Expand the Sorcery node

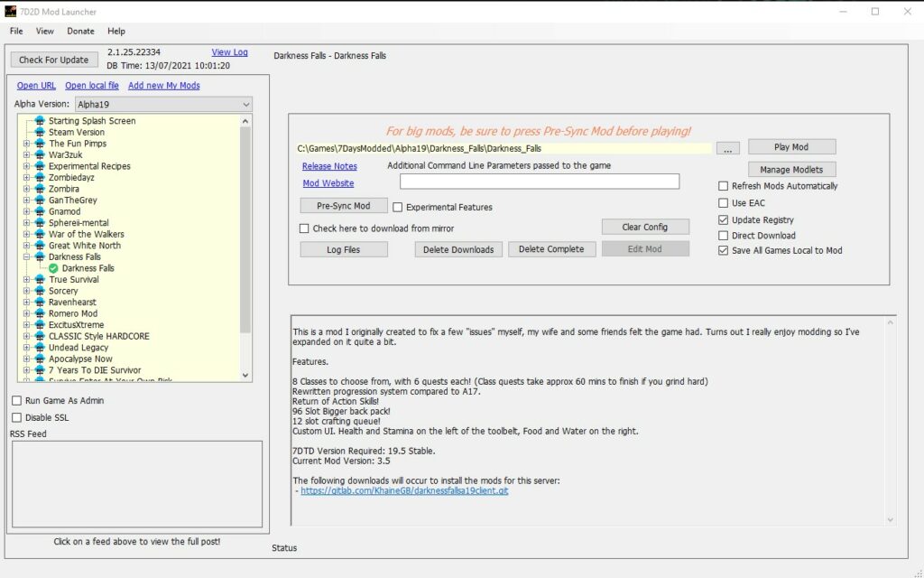pyautogui.click(x=26, y=291)
